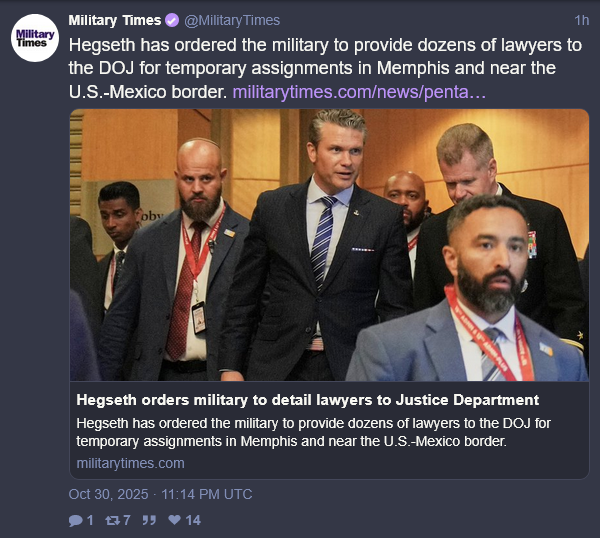Screen dimensions: 600x538
Task: Repost using the retweet arrows icon
Action: pyautogui.click(x=113, y=520)
